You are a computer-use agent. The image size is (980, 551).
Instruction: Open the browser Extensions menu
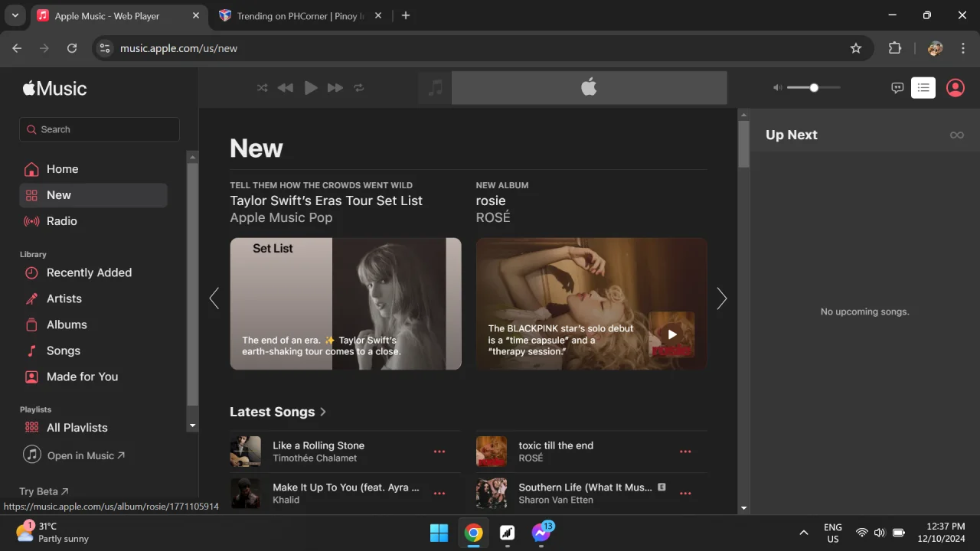point(895,48)
